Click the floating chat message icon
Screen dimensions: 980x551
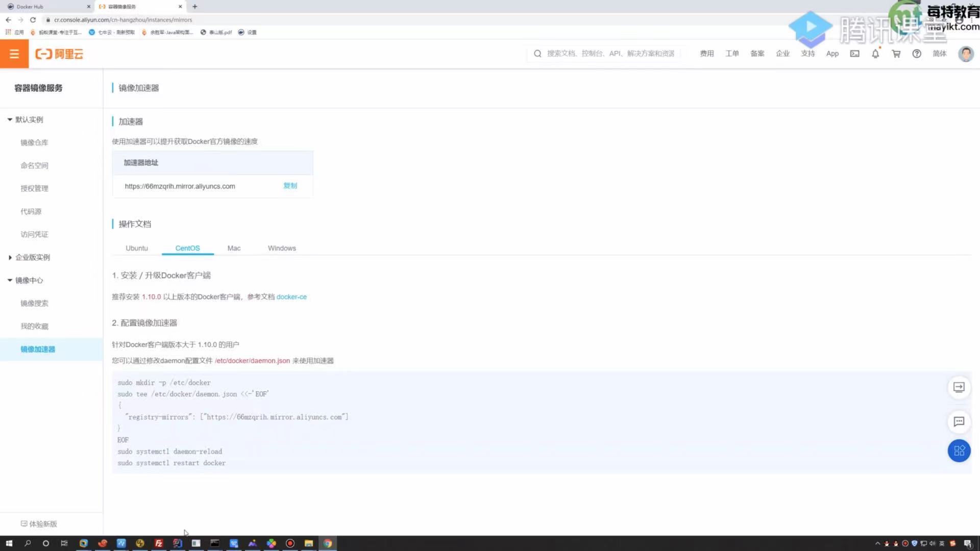959,421
